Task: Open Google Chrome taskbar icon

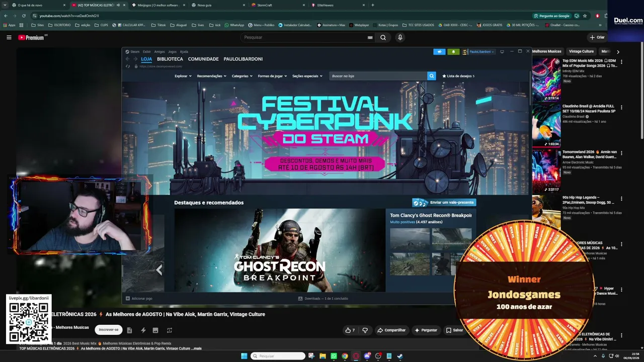Action: click(x=345, y=356)
